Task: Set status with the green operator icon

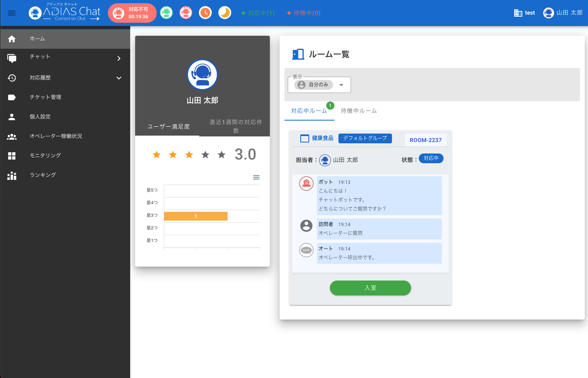Action: point(166,13)
